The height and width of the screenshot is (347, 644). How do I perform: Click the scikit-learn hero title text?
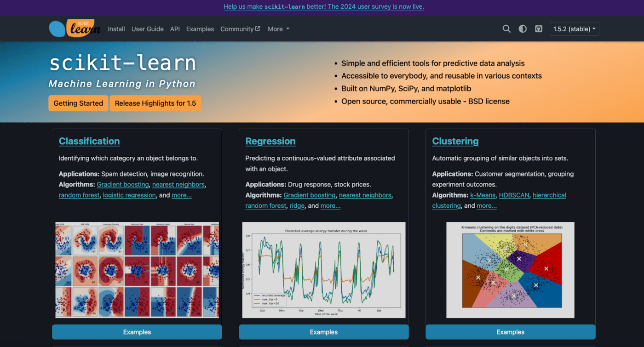122,63
